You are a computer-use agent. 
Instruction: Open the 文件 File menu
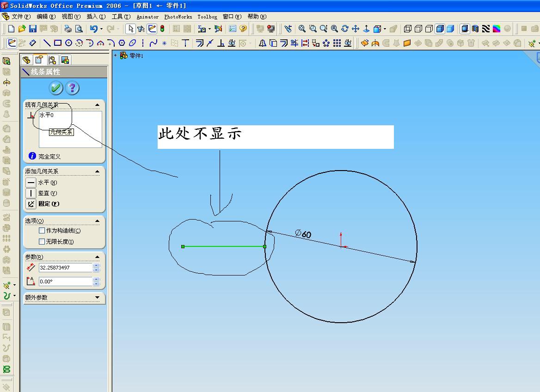pyautogui.click(x=21, y=17)
